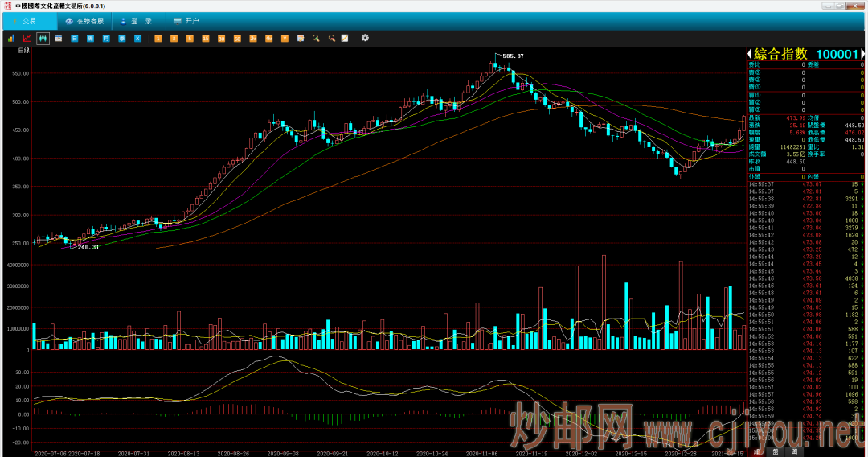Select the 1-minute chart icon

pyautogui.click(x=158, y=39)
